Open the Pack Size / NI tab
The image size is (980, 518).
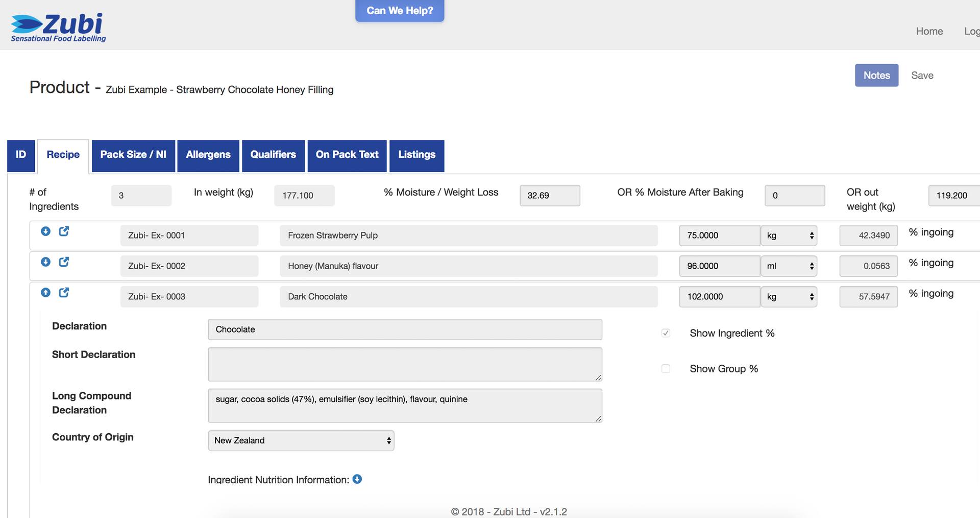133,155
